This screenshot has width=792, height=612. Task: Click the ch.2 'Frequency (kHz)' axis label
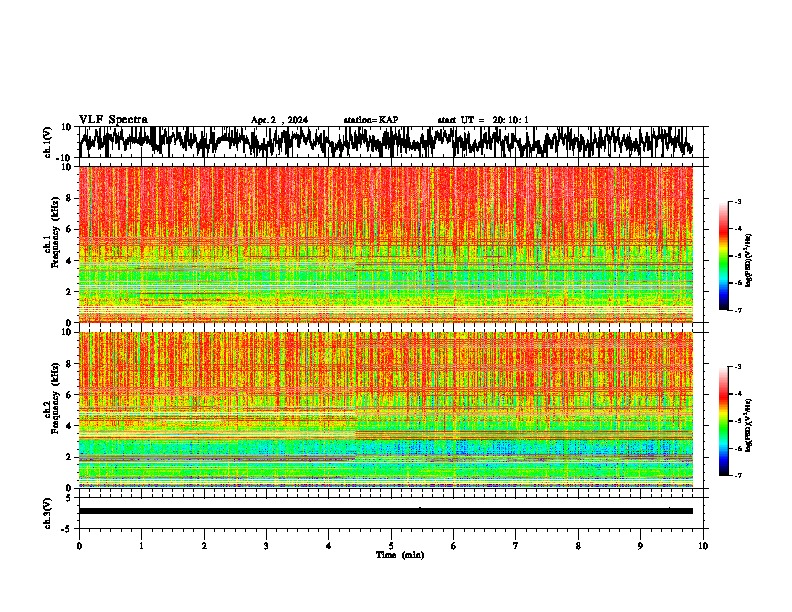pos(55,398)
